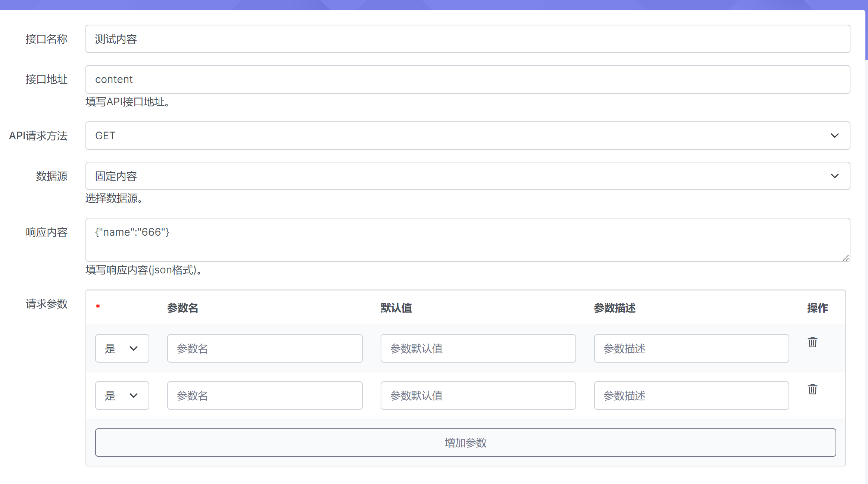Viewport: 868px width, 484px height.
Task: Expand the 数据源 固定内容 dropdown
Action: point(468,176)
